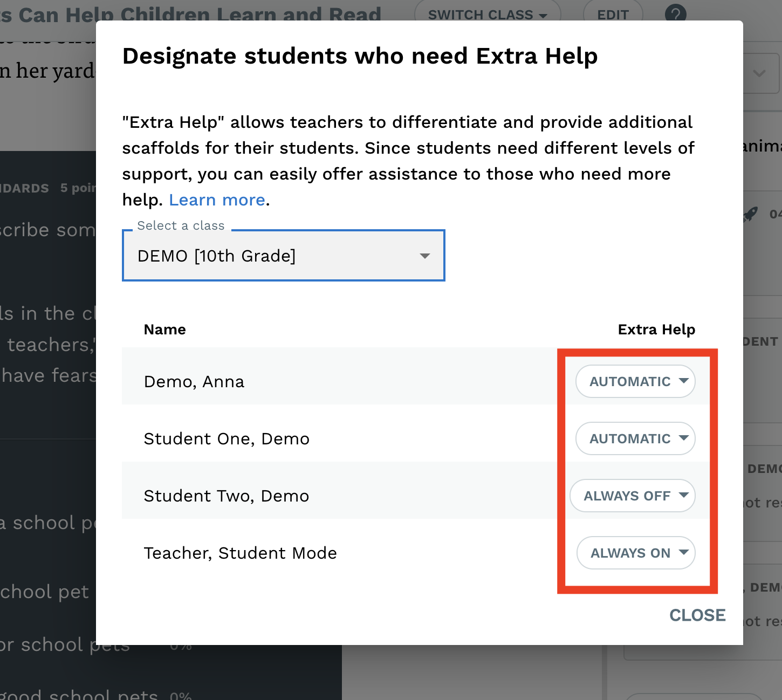Click the Extra Help column header
The height and width of the screenshot is (700, 782).
(x=656, y=330)
